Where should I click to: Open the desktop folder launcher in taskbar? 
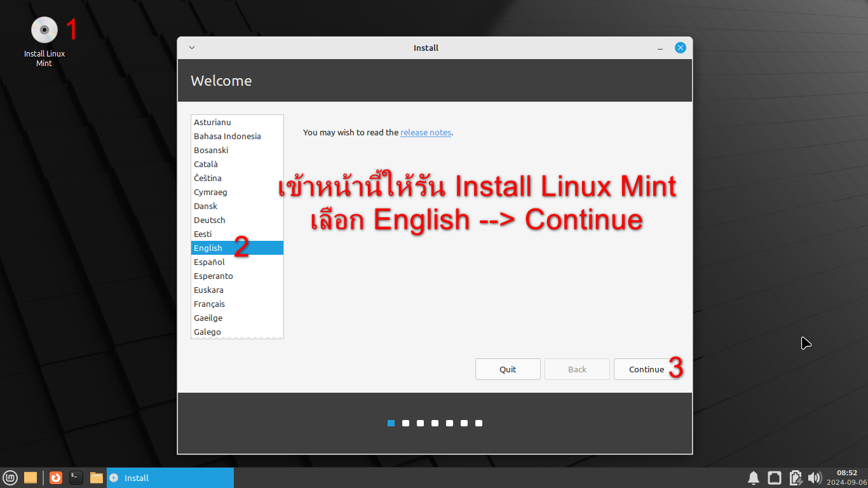point(31,478)
